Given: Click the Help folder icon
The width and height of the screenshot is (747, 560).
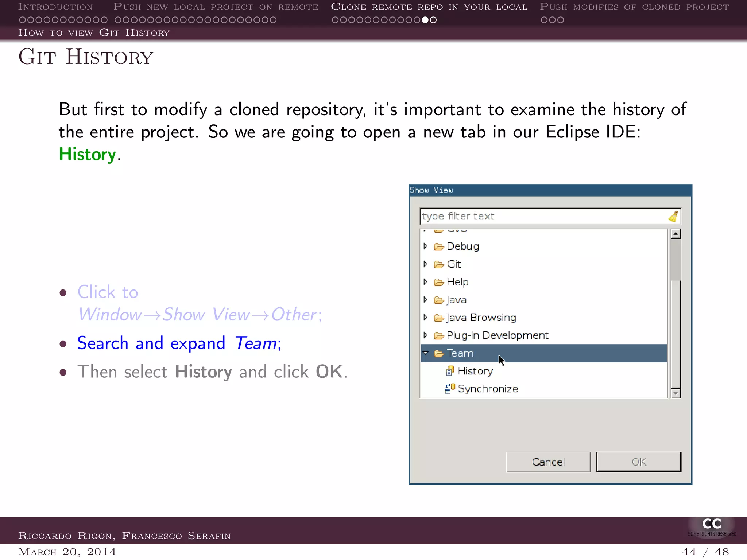Looking at the screenshot, I should click(439, 282).
